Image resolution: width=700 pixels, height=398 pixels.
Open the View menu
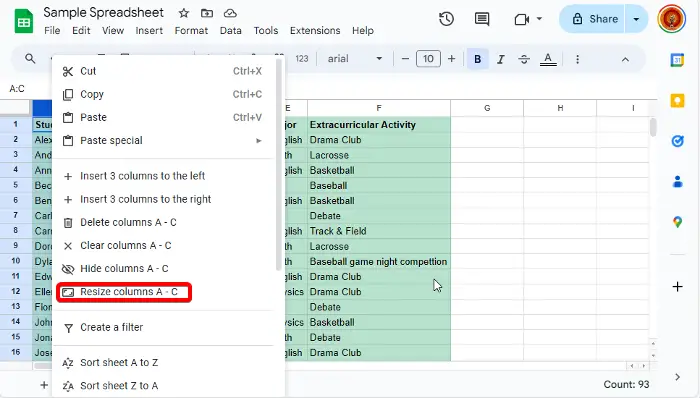(x=113, y=30)
